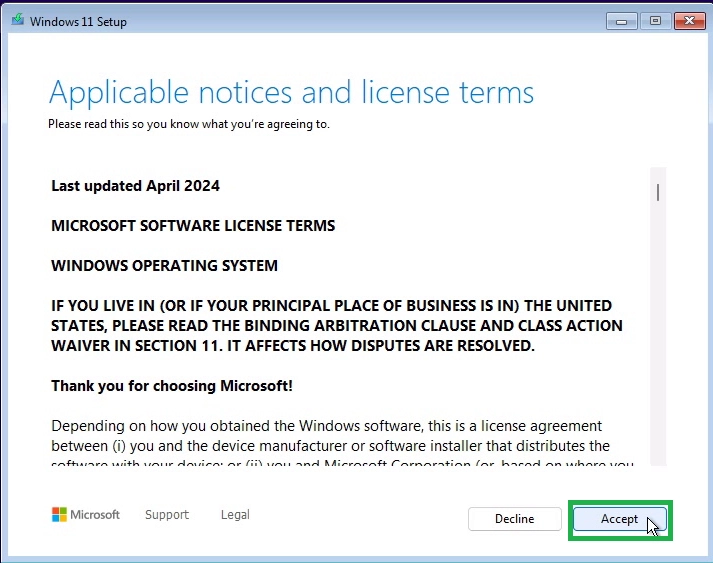Click the license terms scrollbar thumb

658,192
